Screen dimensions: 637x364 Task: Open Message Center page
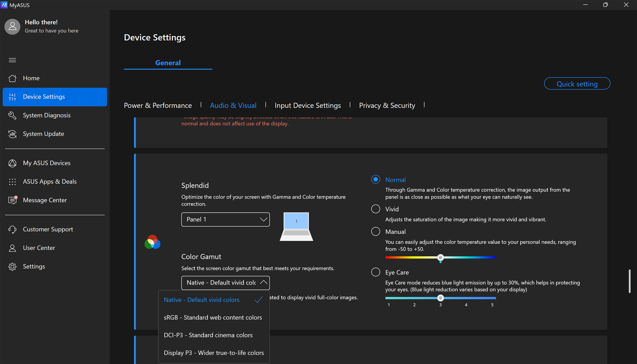point(55,200)
